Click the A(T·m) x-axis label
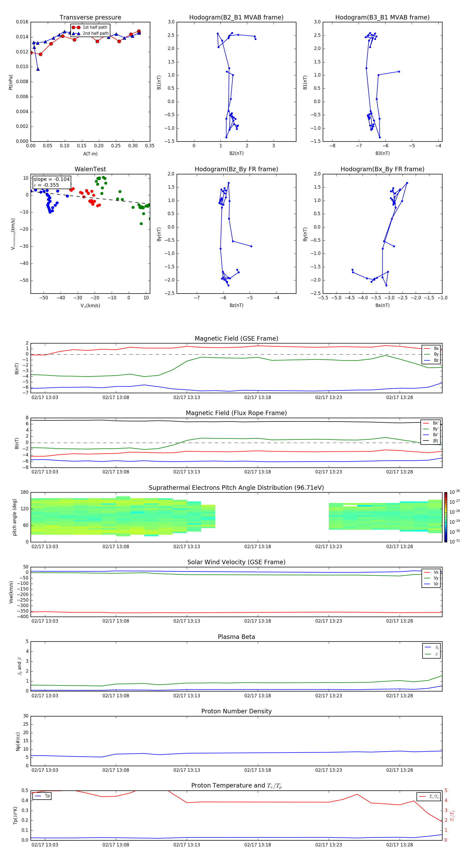 pos(90,154)
